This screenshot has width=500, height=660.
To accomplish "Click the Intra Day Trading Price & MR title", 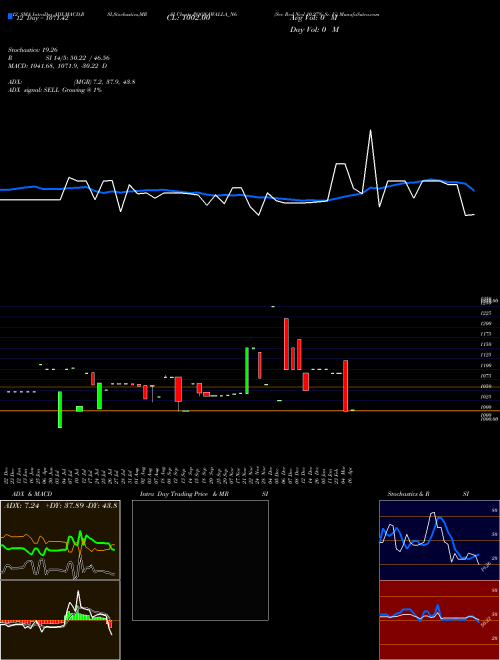I will 185,494.
